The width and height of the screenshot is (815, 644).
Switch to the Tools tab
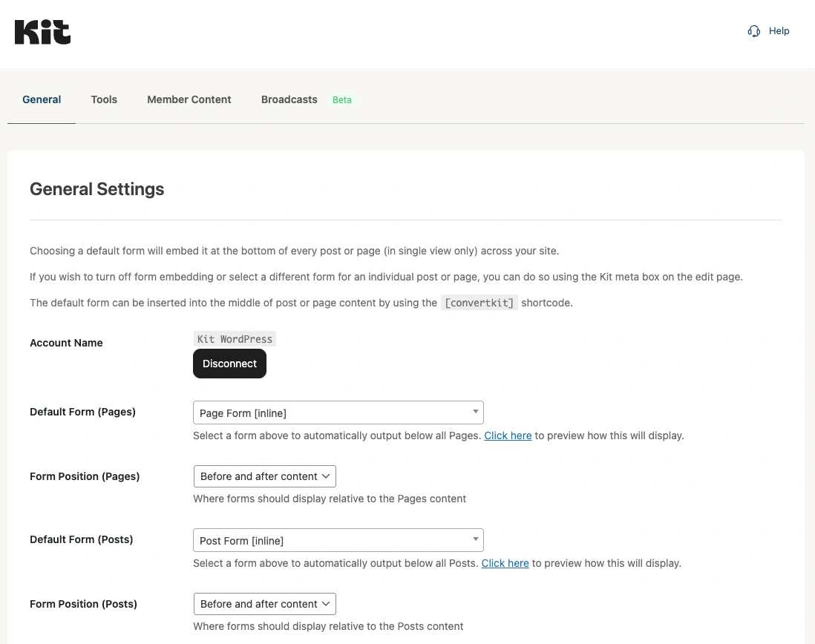[x=104, y=99]
